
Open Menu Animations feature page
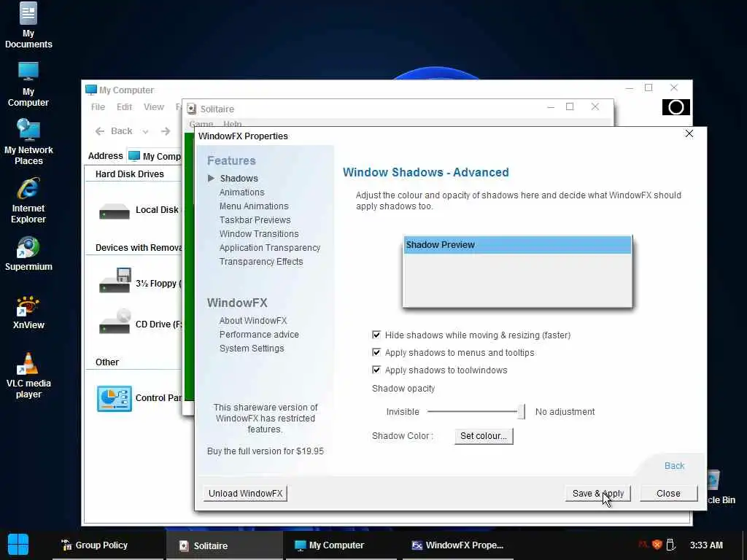pyautogui.click(x=254, y=206)
